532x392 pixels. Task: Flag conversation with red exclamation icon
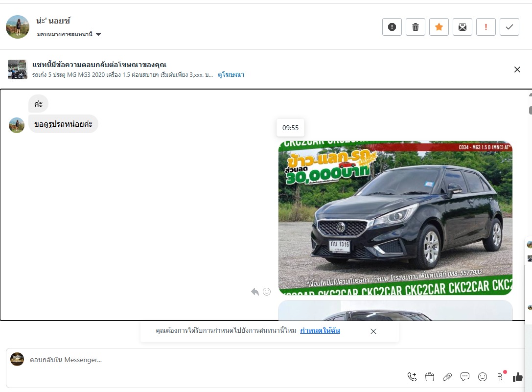coord(486,27)
